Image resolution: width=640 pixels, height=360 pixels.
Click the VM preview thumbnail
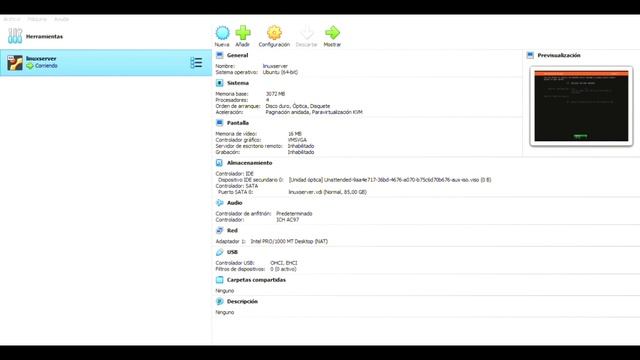[581, 106]
